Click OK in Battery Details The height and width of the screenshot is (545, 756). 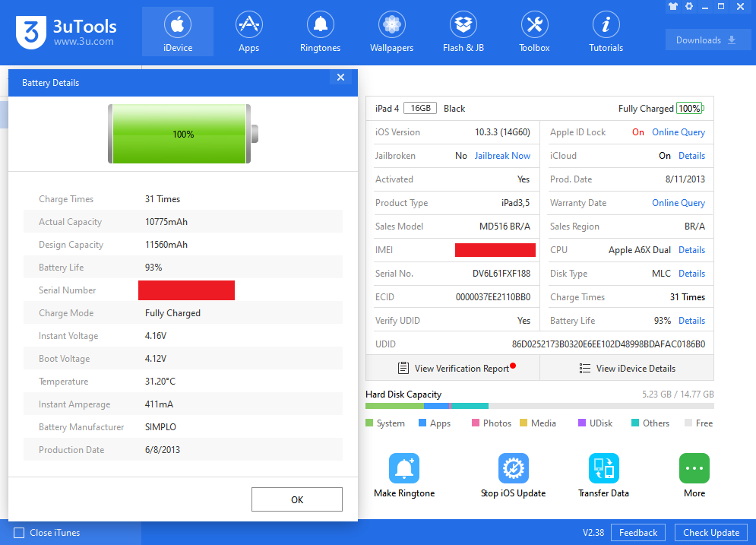[297, 499]
